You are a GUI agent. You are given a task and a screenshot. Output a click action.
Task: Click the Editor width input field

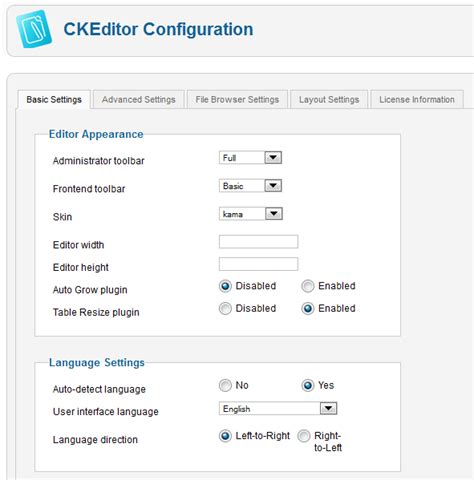[x=258, y=242]
